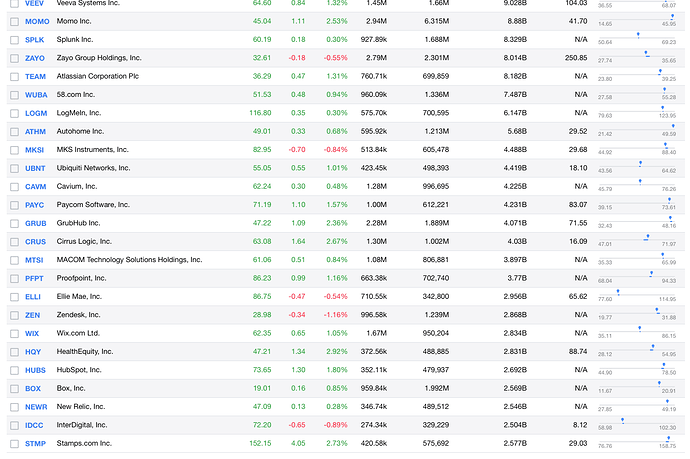Go to MKSI quote page
Screen dimensions: 690x459
pos(35,150)
